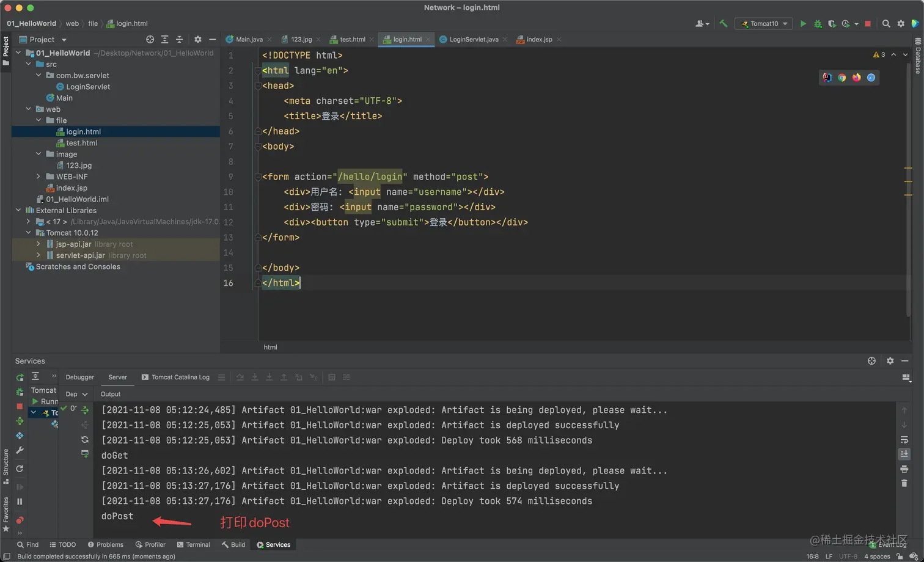Image resolution: width=924 pixels, height=562 pixels.
Task: Open the Build tool window
Action: pos(233,544)
